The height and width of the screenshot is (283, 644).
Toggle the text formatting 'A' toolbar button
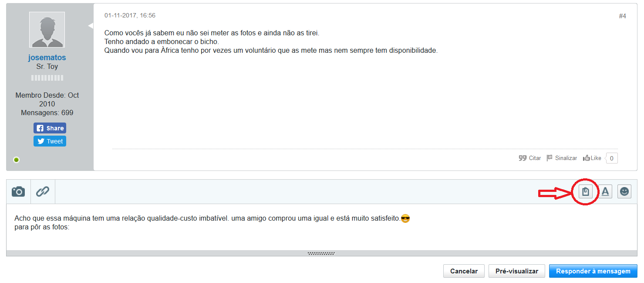pyautogui.click(x=605, y=191)
